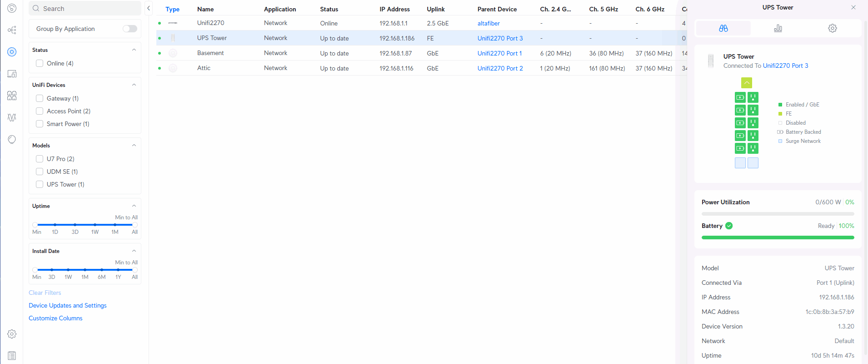868x364 pixels.
Task: Collapse the Status filter section
Action: (134, 50)
